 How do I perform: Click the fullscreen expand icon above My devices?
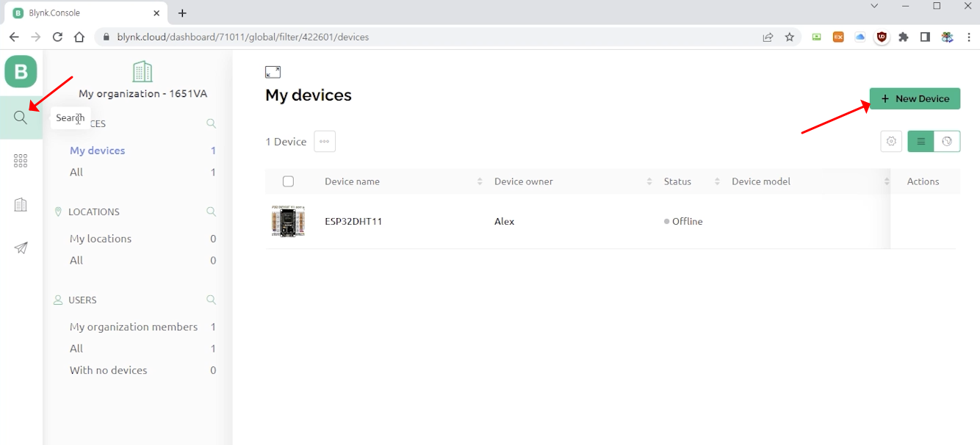tap(273, 72)
